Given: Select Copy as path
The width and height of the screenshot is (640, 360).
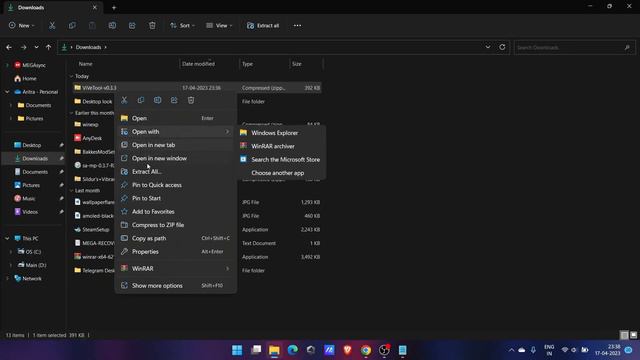Looking at the screenshot, I should pos(176,238).
